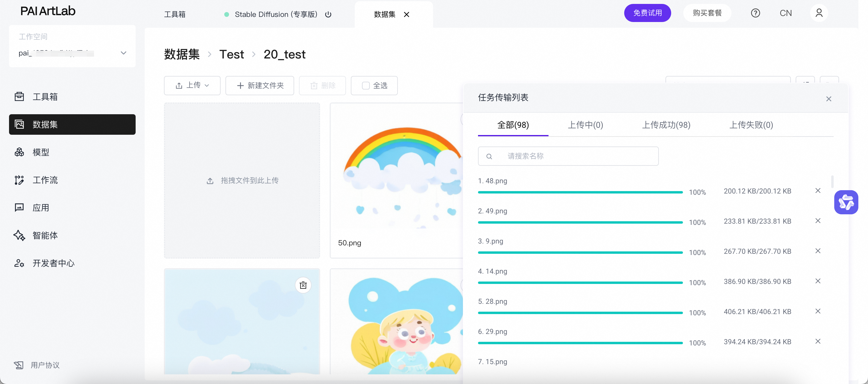This screenshot has width=868, height=384.
Task: Switch to 上传成功(98) tab
Action: 666,125
